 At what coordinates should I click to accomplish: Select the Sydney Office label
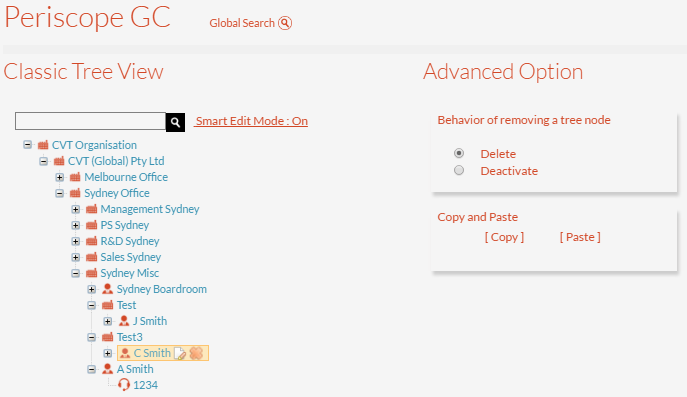point(117,193)
